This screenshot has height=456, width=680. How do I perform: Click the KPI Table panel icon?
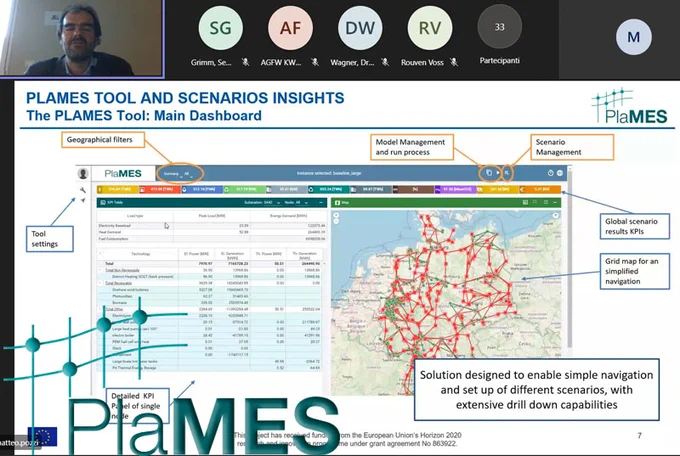point(103,202)
